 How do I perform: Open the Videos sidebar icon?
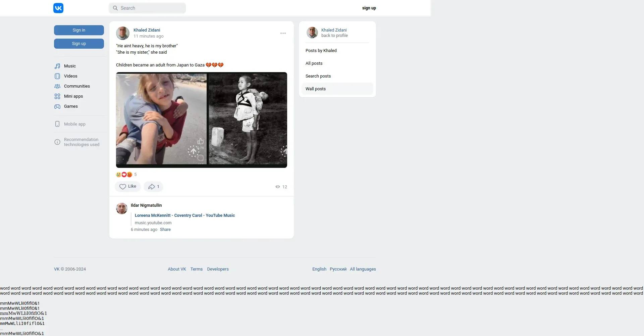[57, 76]
